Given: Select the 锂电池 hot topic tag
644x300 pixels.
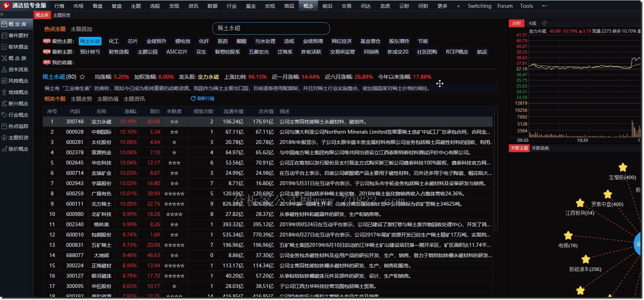Looking at the screenshot, I should pyautogui.click(x=183, y=41).
